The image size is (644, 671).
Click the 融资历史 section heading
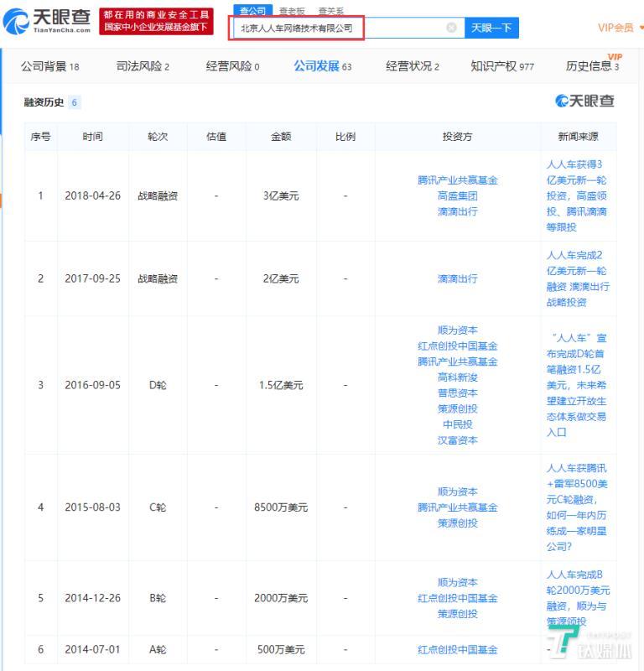(44, 102)
